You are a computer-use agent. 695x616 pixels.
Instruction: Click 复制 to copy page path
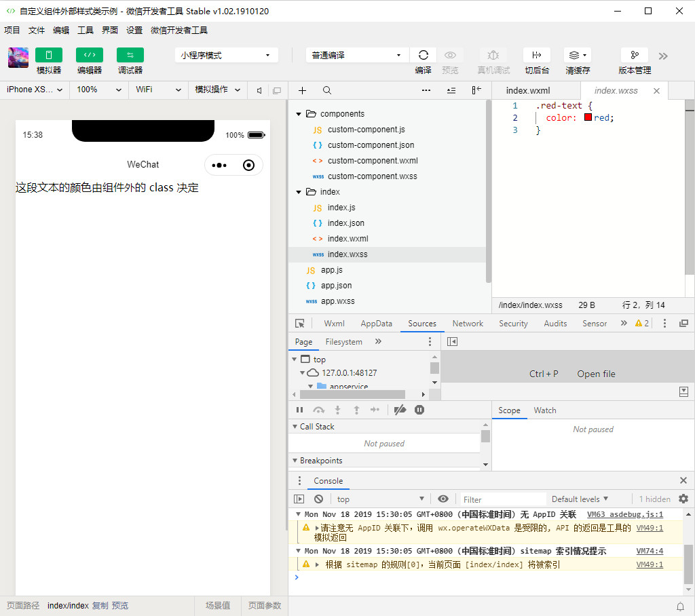click(x=100, y=605)
